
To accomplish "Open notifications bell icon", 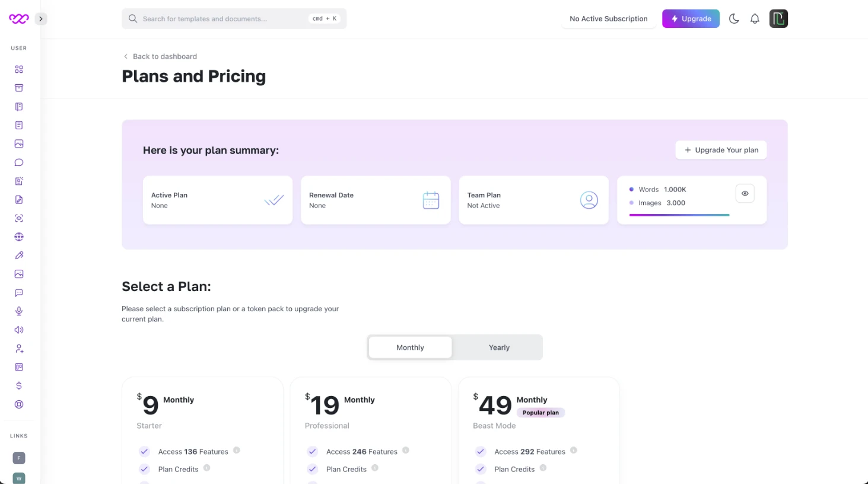I will pos(755,19).
